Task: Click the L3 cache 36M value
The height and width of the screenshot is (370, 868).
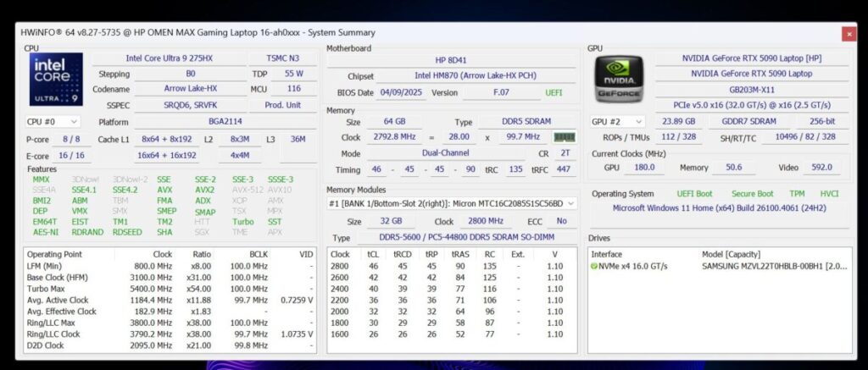Action: [298, 140]
